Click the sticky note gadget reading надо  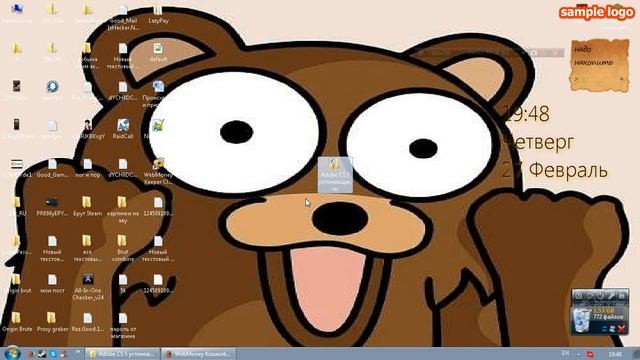(x=599, y=65)
